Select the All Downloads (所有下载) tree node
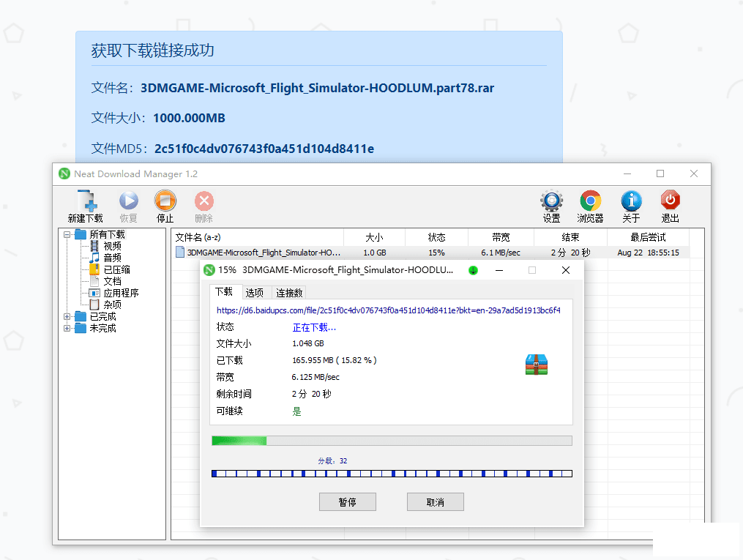Screen dimensions: 743x560 (107, 234)
